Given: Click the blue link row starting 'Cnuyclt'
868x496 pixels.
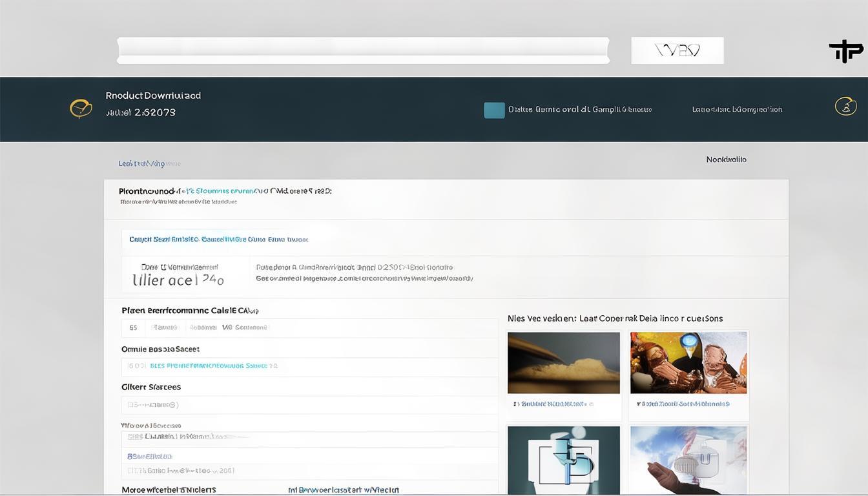Looking at the screenshot, I should 218,239.
